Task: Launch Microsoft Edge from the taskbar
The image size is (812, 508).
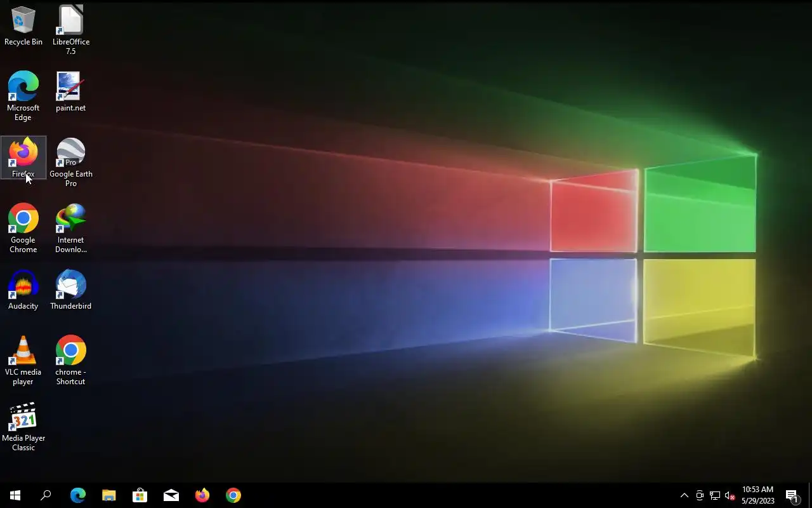Action: pos(77,495)
